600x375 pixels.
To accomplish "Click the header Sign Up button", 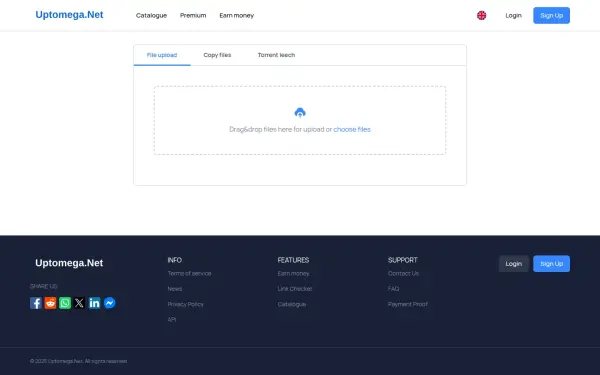I will (551, 15).
